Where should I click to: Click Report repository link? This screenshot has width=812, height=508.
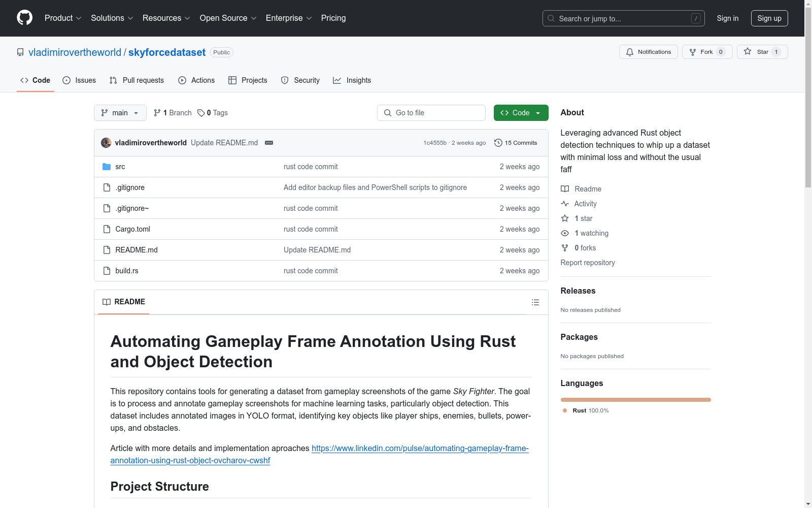pos(588,263)
